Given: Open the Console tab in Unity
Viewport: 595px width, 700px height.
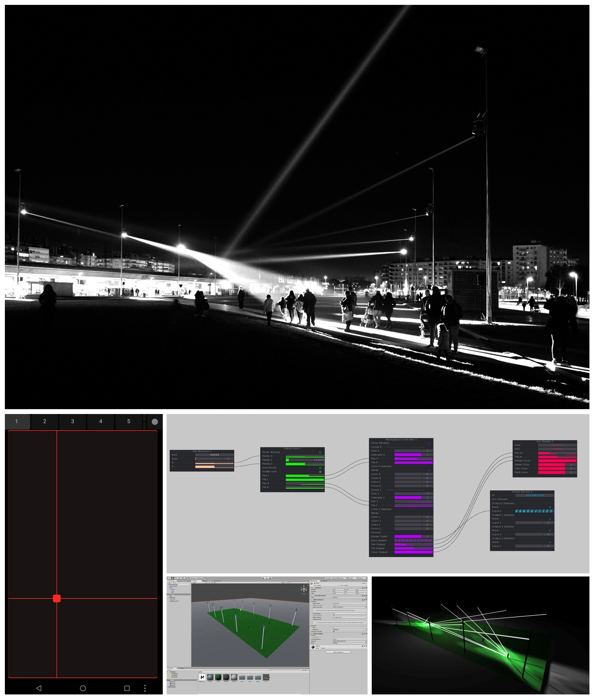Looking at the screenshot, I should point(182,668).
